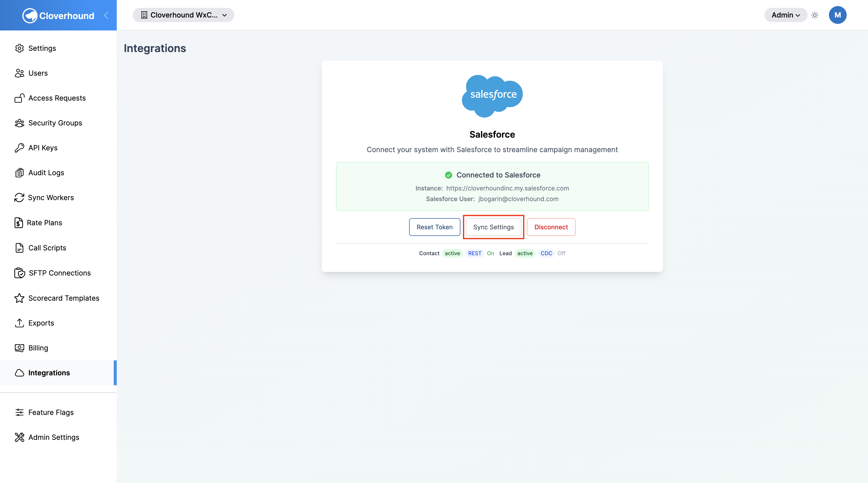Image resolution: width=868 pixels, height=483 pixels.
Task: Open Security Groups page
Action: click(58, 123)
